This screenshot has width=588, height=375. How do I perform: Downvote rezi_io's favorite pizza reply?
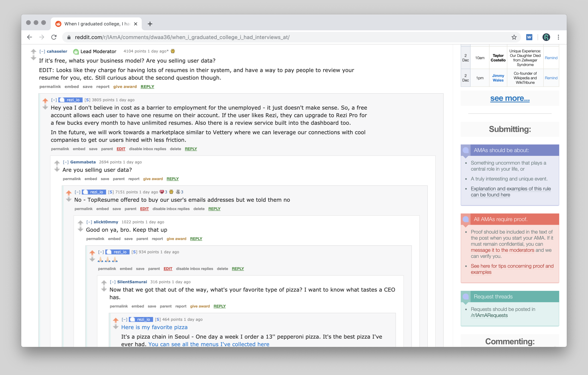[116, 327]
